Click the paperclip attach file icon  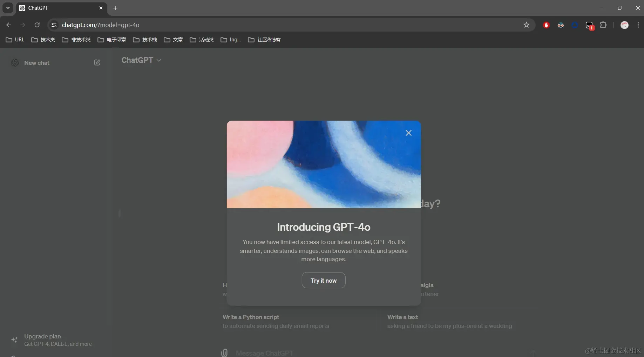click(x=224, y=353)
